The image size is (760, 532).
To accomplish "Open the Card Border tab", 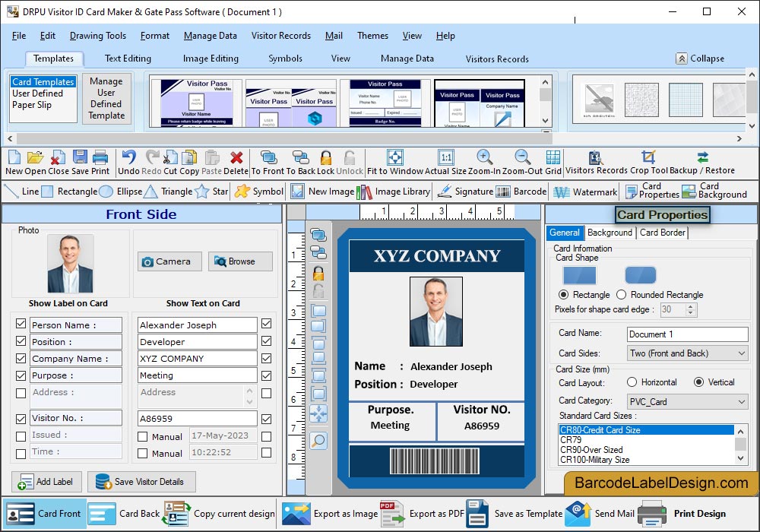I will click(x=663, y=233).
